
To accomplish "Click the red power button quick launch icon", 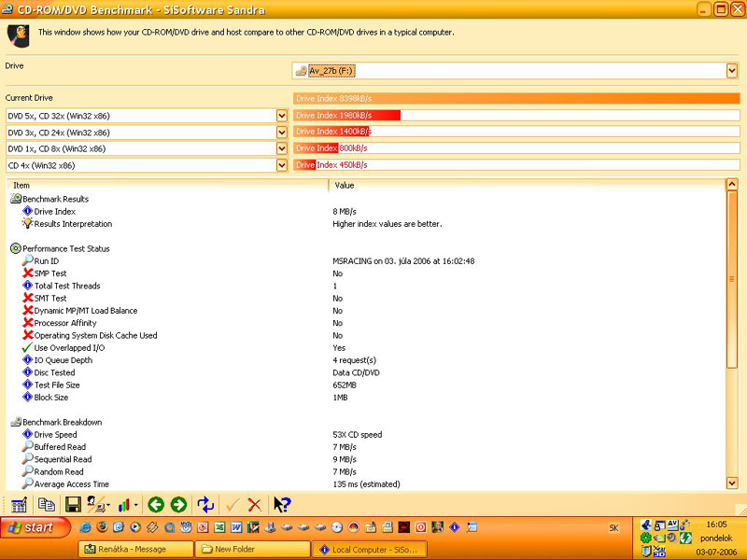I will (421, 527).
